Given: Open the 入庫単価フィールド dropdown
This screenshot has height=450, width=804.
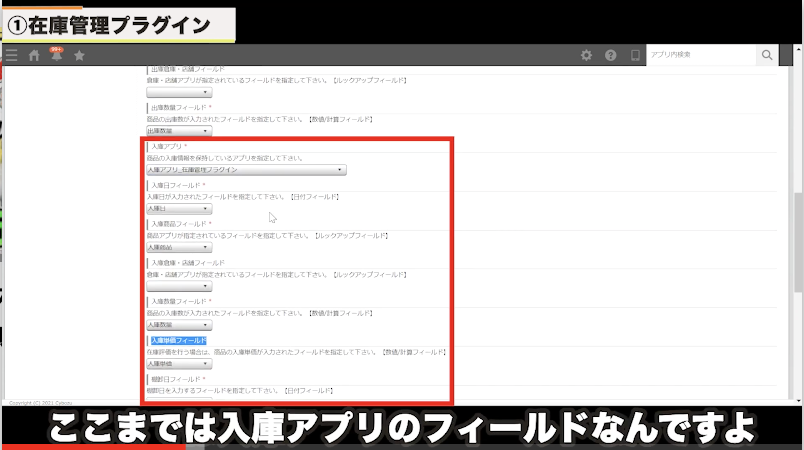Looking at the screenshot, I should tap(179, 364).
